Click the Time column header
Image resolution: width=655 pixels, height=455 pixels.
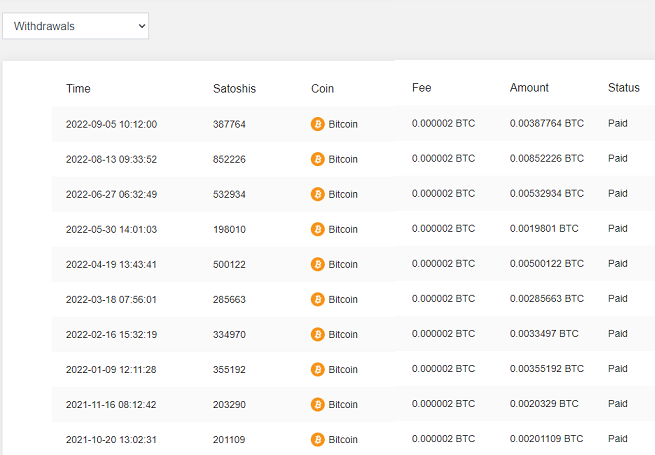point(78,89)
